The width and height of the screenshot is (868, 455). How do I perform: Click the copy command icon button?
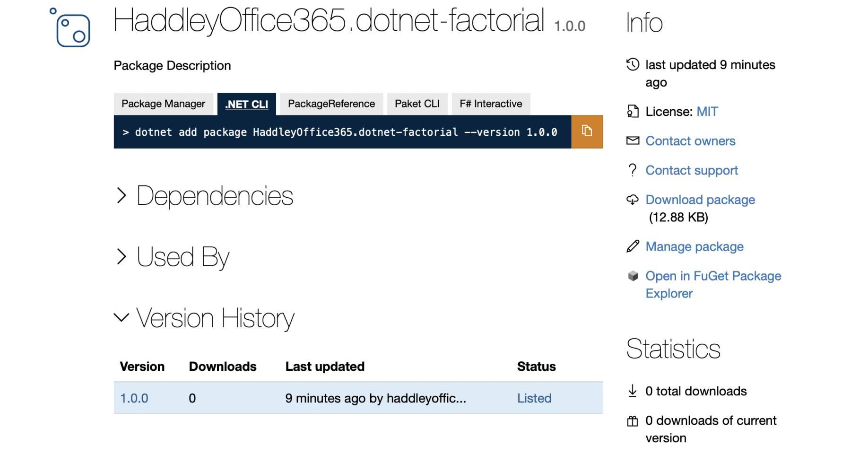coord(587,131)
